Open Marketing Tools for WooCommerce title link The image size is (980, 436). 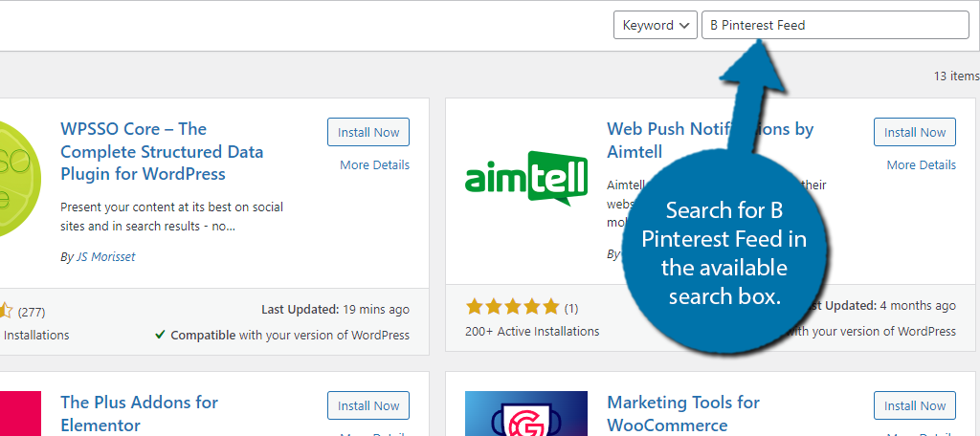(x=683, y=413)
